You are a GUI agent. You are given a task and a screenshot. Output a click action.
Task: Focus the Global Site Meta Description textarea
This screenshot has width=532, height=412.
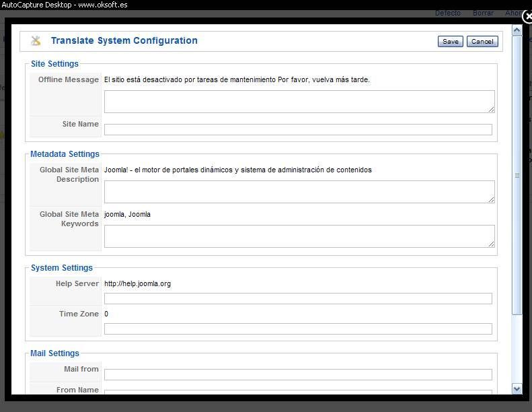(x=299, y=192)
